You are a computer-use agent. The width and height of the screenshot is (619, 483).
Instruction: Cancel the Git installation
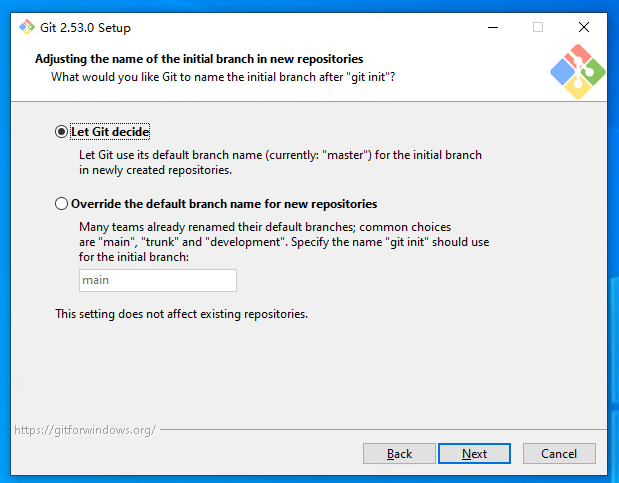tap(559, 453)
